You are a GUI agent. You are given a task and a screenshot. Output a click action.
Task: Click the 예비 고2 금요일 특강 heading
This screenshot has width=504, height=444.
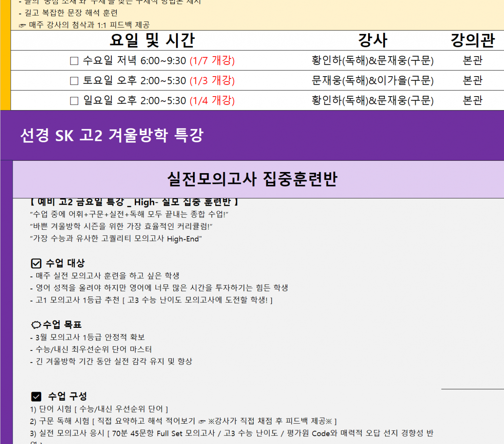pos(134,202)
